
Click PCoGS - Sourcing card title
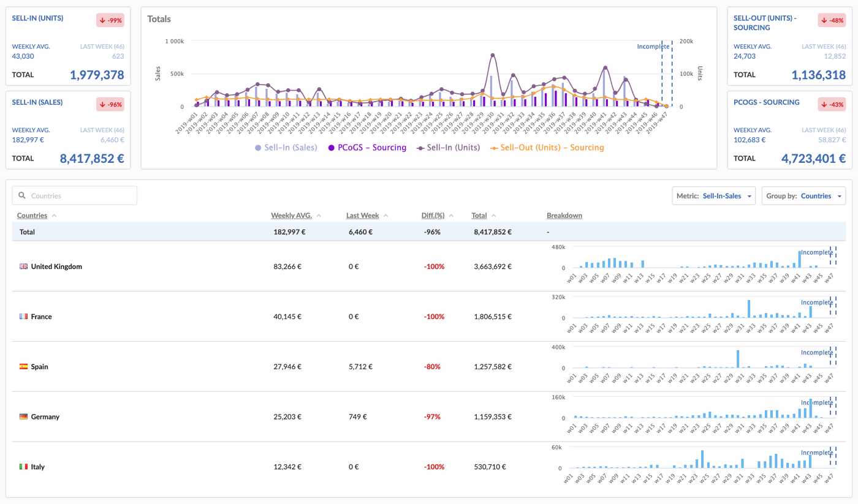(767, 102)
